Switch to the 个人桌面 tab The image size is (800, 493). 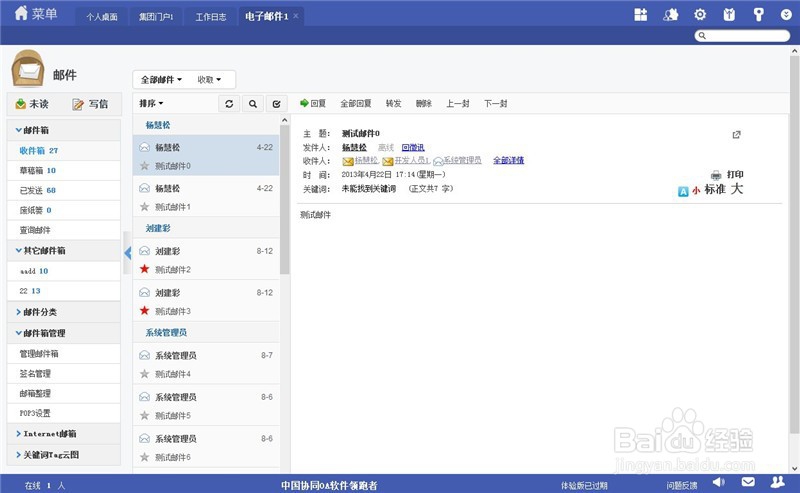click(x=102, y=17)
